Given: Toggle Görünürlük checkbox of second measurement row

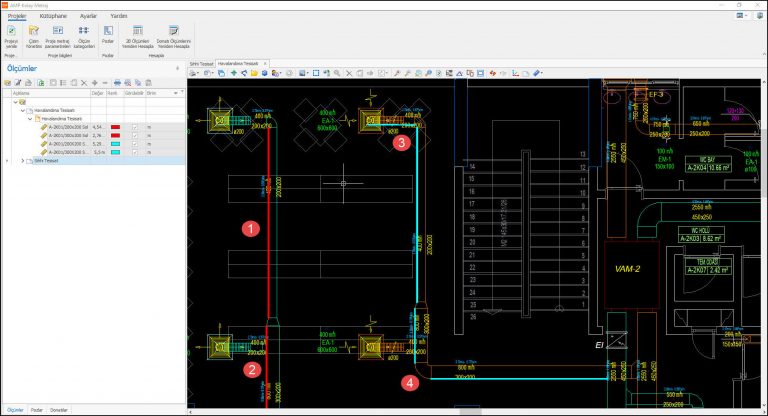Looking at the screenshot, I should pyautogui.click(x=135, y=137).
